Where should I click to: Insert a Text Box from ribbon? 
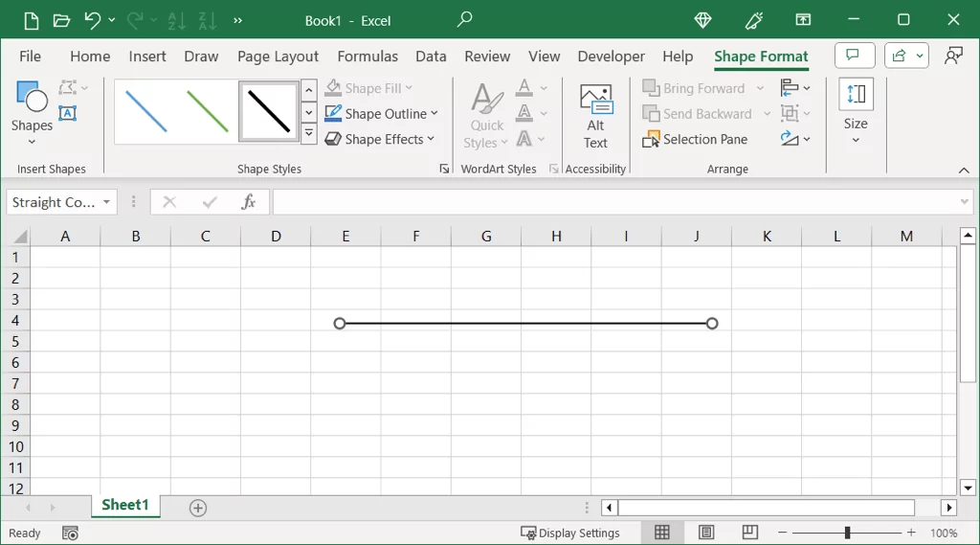[68, 113]
